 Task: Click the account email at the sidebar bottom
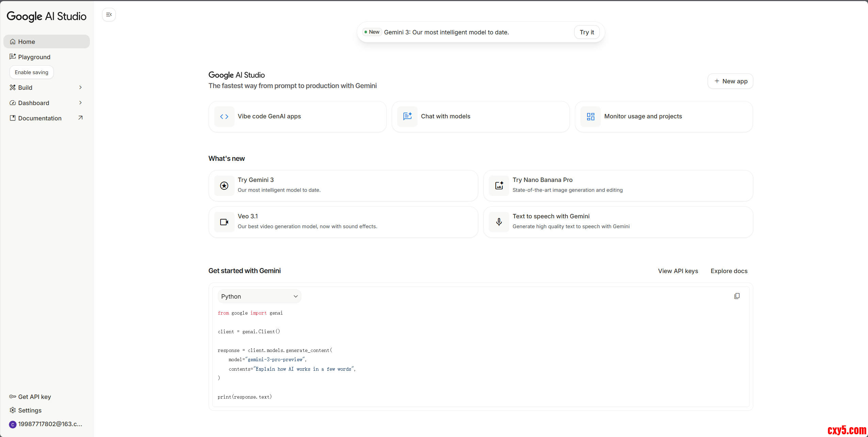click(x=50, y=424)
